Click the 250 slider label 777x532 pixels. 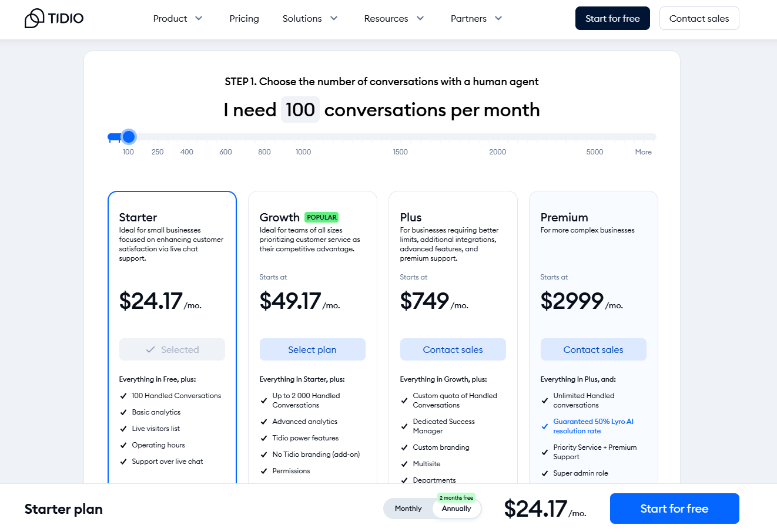[158, 151]
